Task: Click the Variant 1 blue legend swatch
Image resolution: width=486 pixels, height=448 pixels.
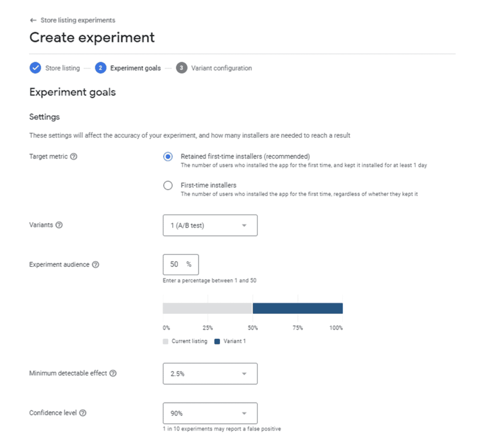Action: [217, 341]
